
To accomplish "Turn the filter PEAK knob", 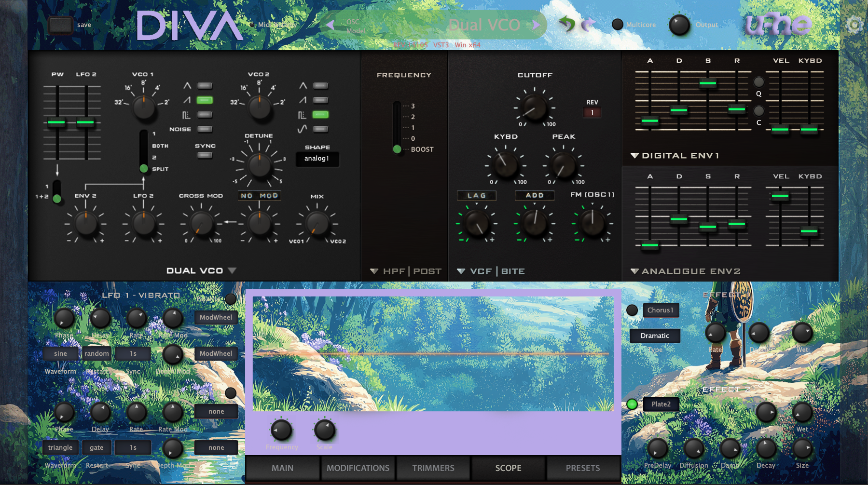I will [564, 166].
